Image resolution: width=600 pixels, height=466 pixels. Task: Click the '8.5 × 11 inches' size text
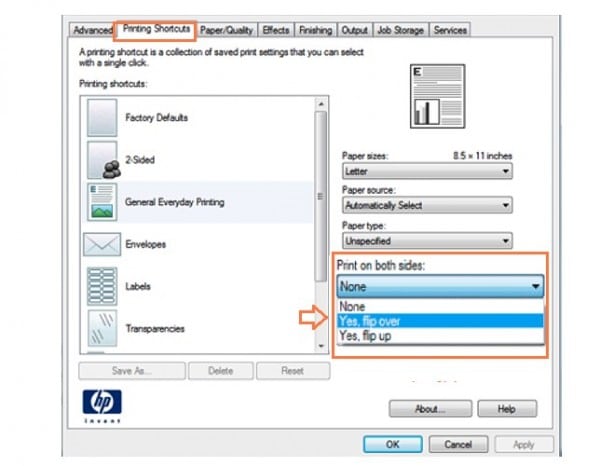(x=482, y=156)
